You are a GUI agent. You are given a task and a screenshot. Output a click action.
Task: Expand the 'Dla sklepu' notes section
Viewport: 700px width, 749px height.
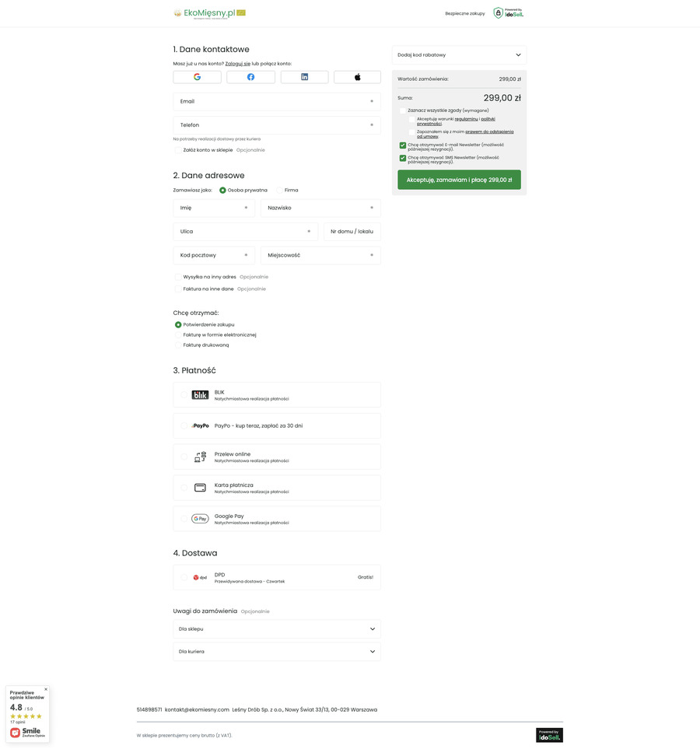tap(277, 629)
